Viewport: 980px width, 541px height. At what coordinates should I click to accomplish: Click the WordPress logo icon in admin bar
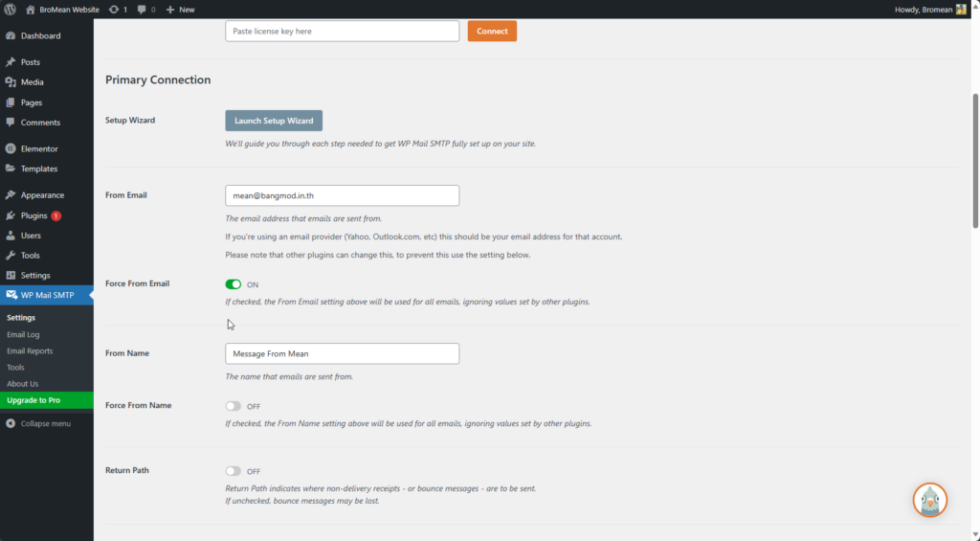point(10,9)
